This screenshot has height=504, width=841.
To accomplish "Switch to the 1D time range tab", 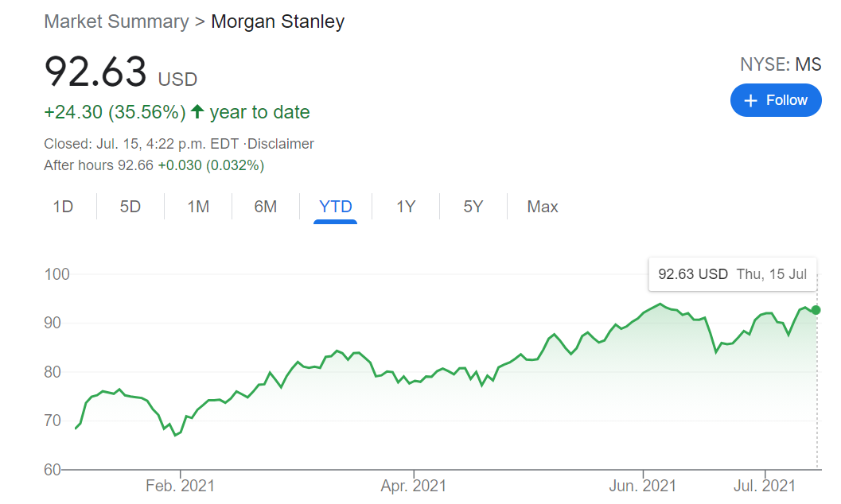I will 63,207.
